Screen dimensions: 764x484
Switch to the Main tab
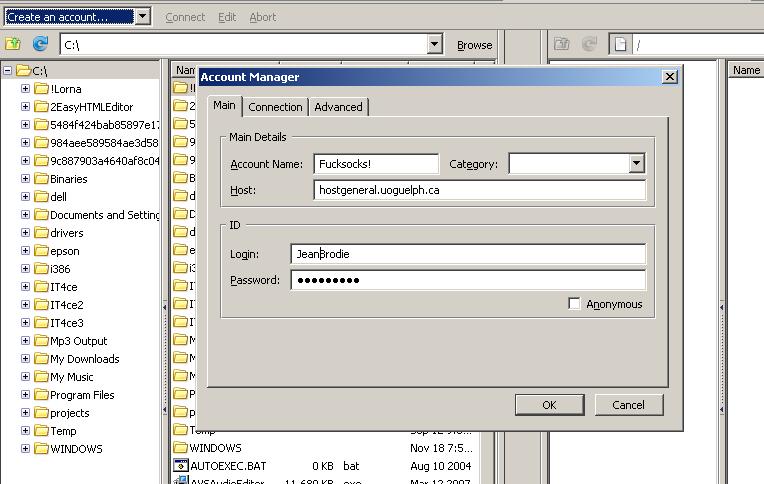click(224, 106)
